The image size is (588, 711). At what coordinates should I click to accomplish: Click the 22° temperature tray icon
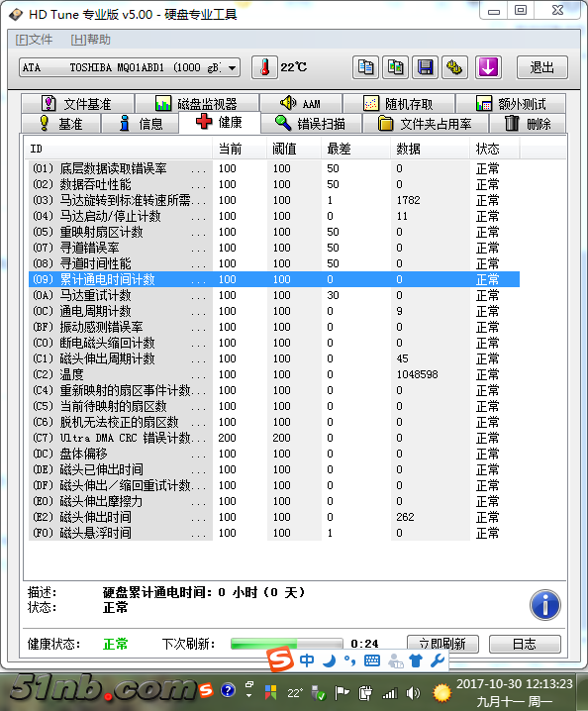tap(295, 693)
